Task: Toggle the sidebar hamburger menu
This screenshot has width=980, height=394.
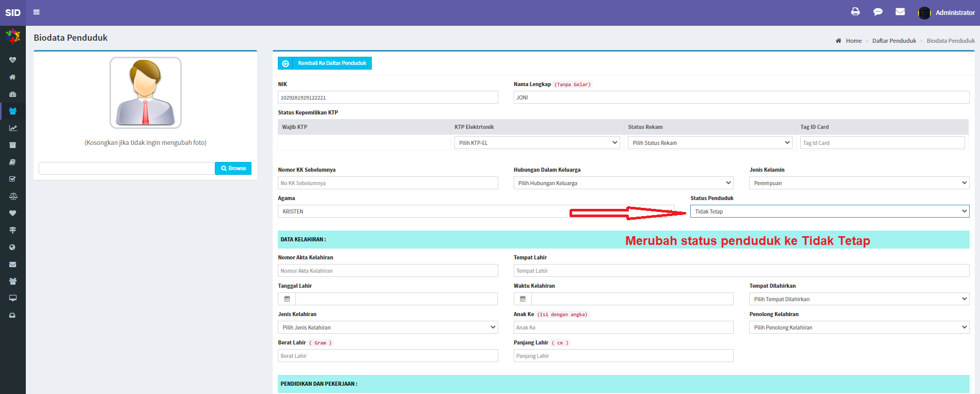Action: [36, 12]
